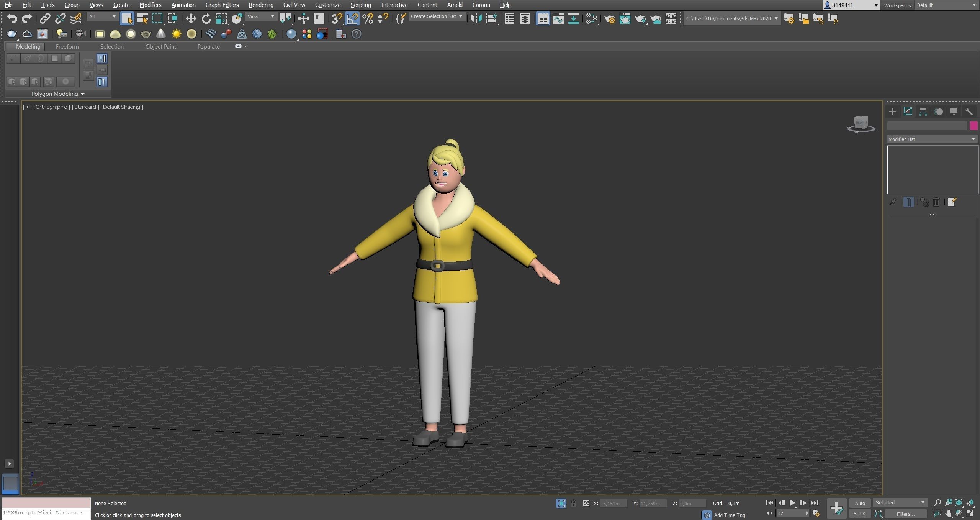Activate Bind to Space Warp tool
The width and height of the screenshot is (980, 520).
[x=76, y=18]
